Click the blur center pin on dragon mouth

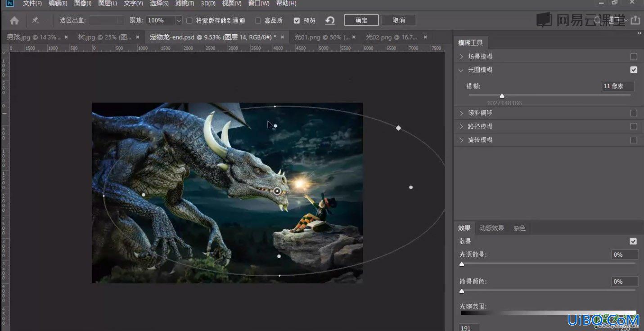pyautogui.click(x=277, y=191)
